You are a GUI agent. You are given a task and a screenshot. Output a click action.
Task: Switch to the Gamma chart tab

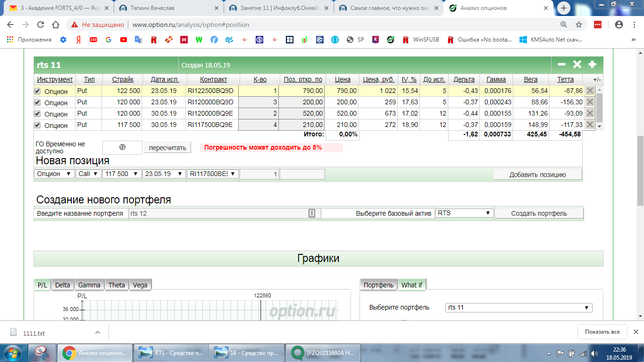point(90,285)
